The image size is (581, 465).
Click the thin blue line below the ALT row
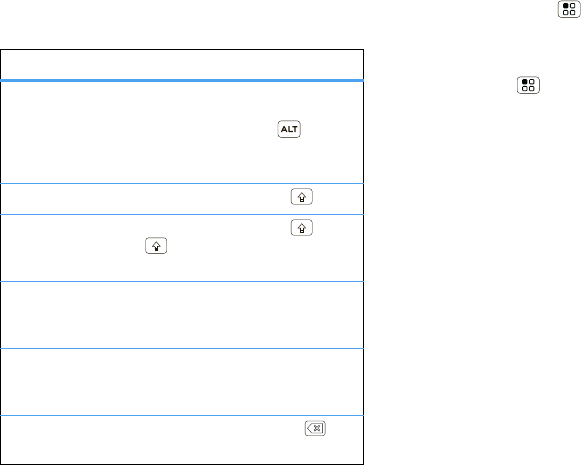[182, 183]
